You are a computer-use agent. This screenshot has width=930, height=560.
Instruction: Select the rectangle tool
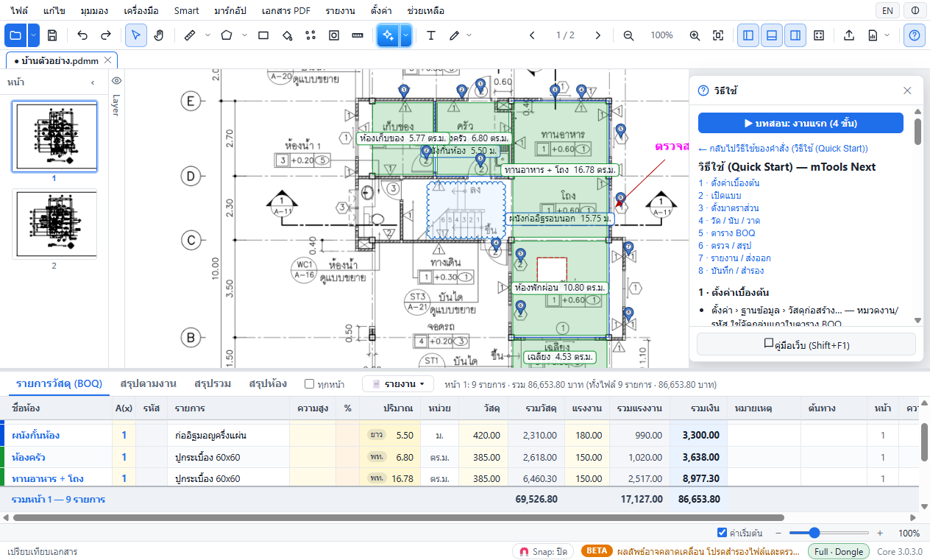(x=264, y=35)
